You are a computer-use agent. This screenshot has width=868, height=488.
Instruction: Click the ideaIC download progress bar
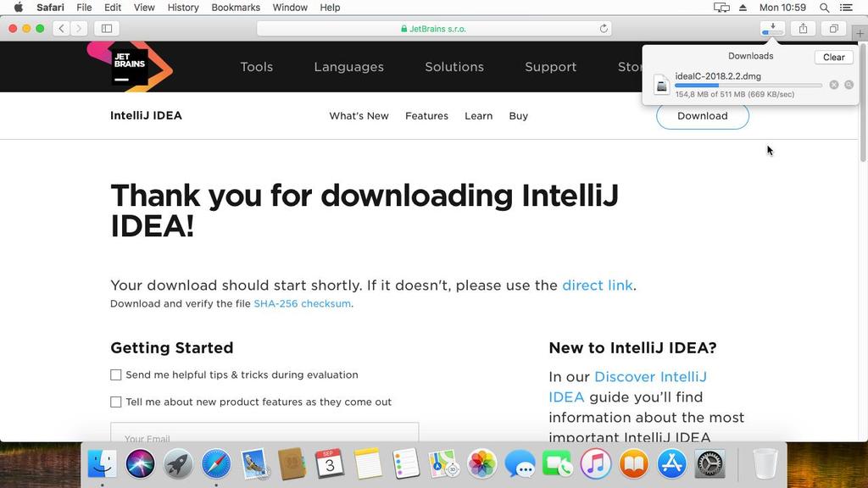[x=748, y=86]
